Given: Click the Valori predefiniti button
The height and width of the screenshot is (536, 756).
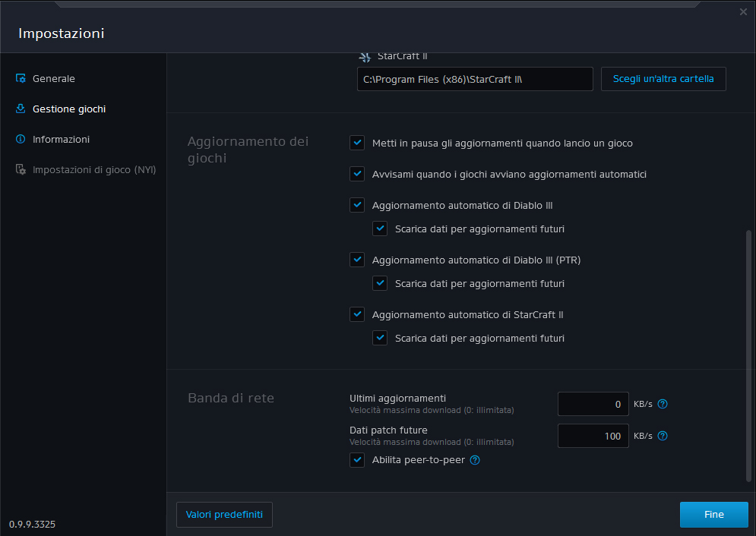Looking at the screenshot, I should 224,514.
